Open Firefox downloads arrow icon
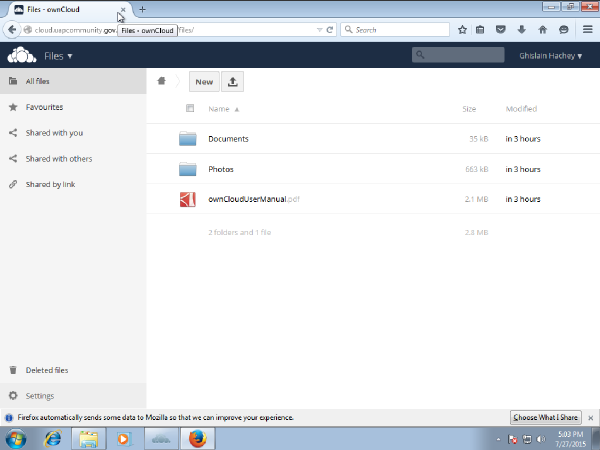Screen dimensions: 600x450 pos(522,29)
